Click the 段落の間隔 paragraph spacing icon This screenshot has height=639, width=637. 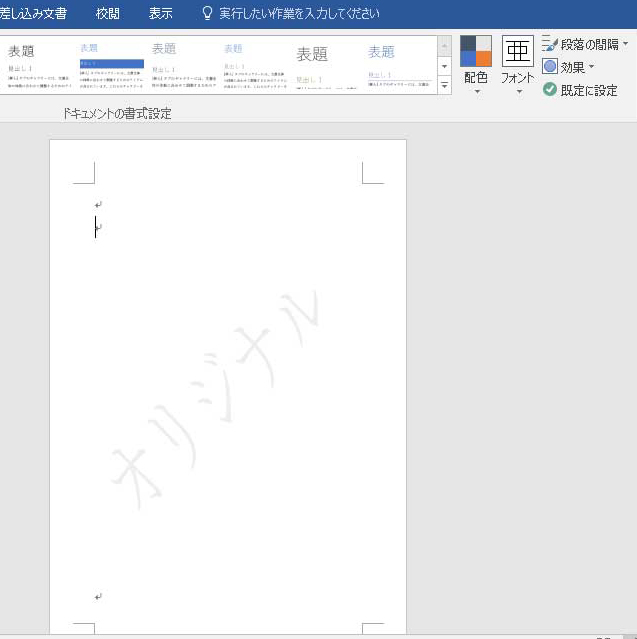tap(550, 44)
